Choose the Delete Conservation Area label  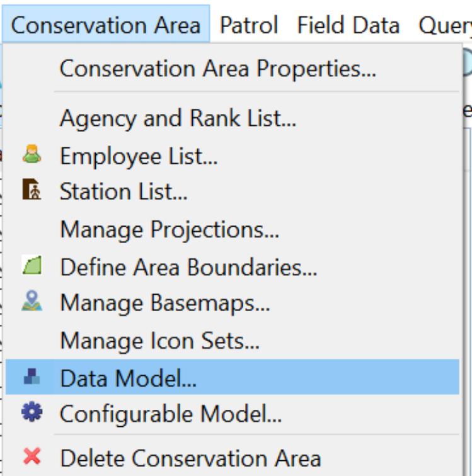[x=190, y=458]
